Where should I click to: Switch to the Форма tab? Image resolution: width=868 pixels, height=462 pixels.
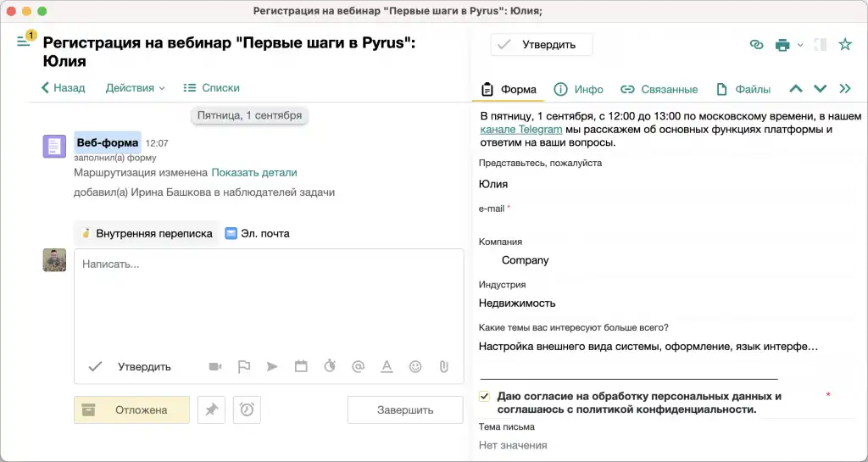click(x=509, y=89)
